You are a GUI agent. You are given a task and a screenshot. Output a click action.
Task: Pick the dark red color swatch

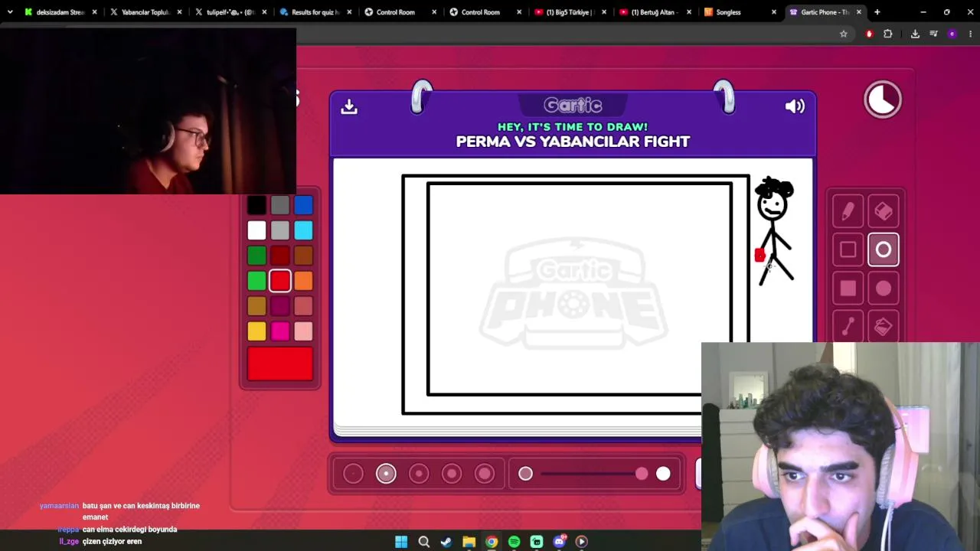[x=280, y=256]
